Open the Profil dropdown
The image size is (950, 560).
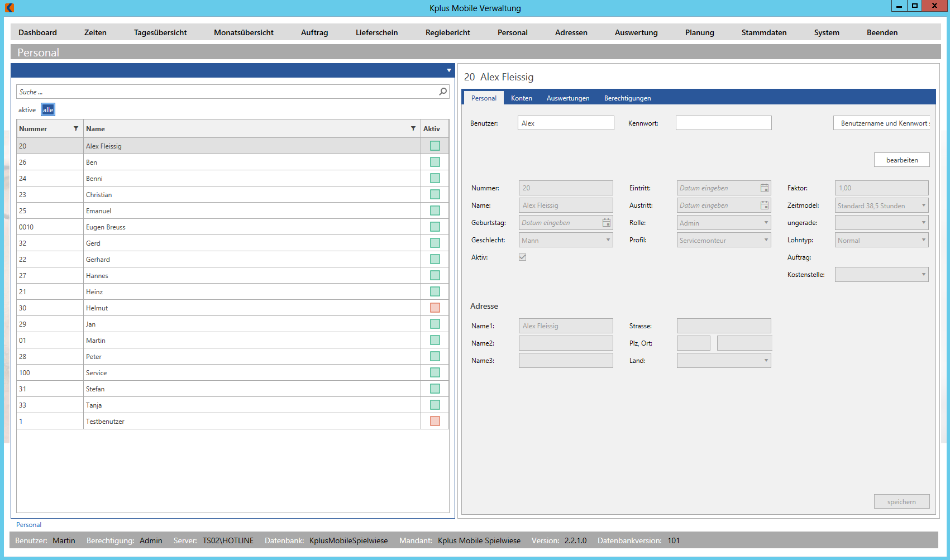click(724, 240)
